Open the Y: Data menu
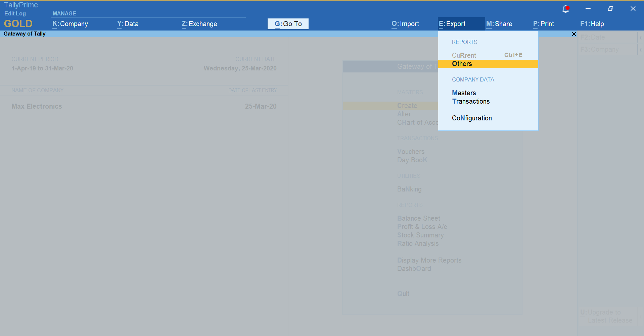The width and height of the screenshot is (644, 336). pos(128,24)
